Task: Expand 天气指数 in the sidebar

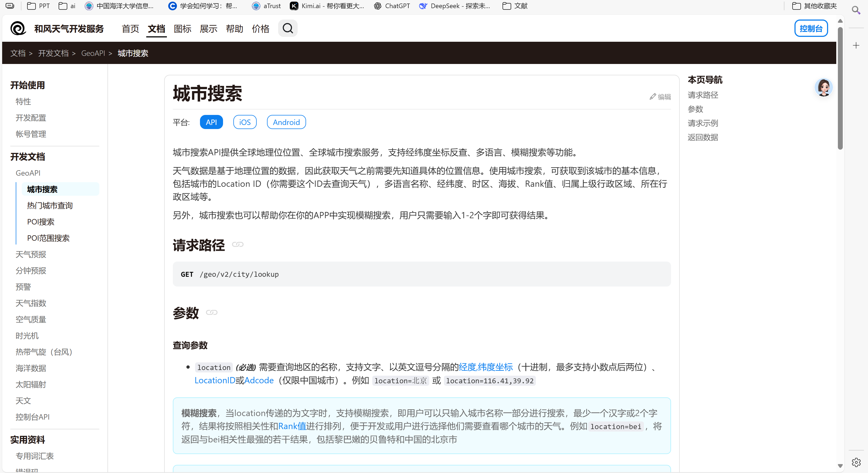Action: (x=31, y=303)
